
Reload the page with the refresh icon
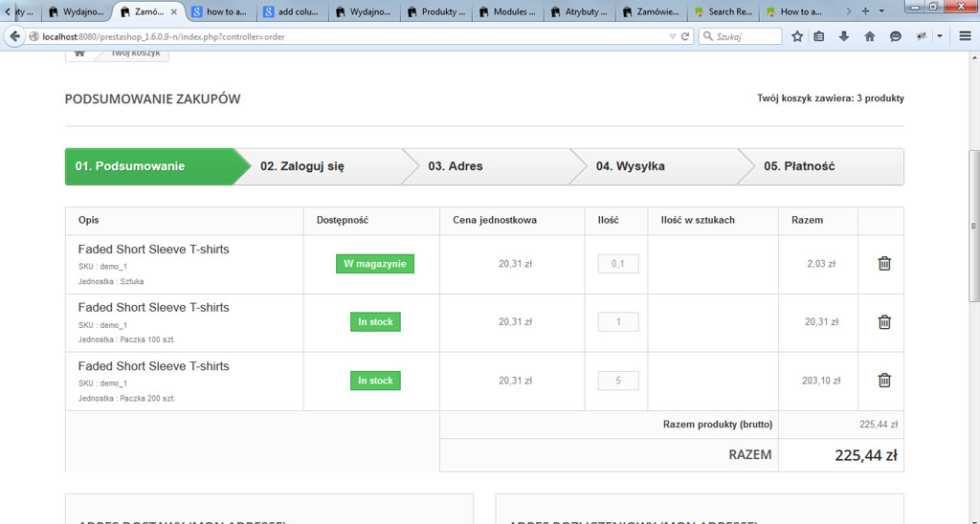click(x=685, y=37)
